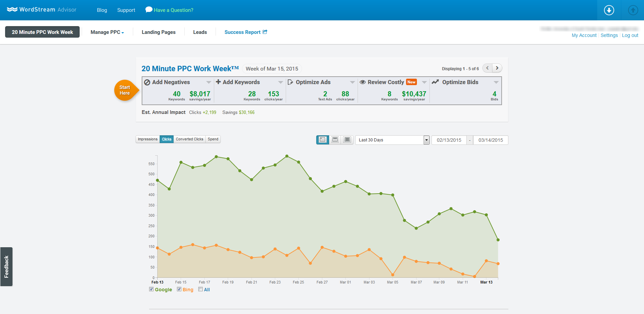Open the Support link

click(126, 10)
